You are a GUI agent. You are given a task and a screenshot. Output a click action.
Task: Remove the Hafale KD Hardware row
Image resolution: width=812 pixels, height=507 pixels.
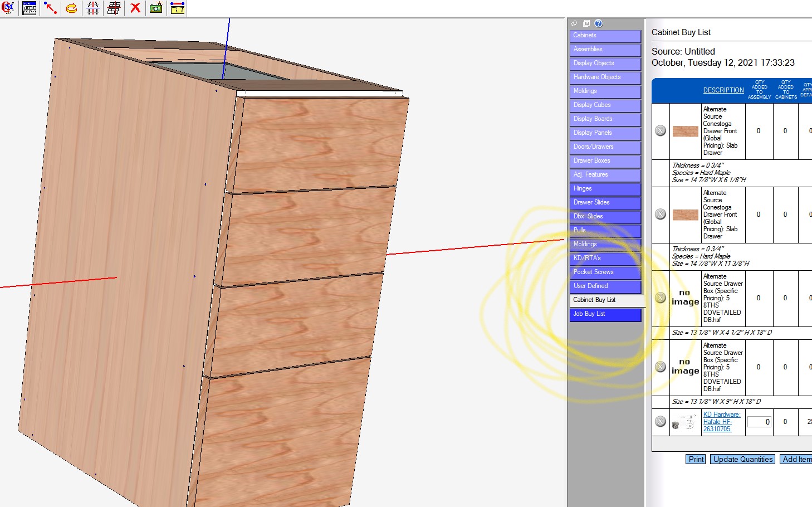coord(661,422)
